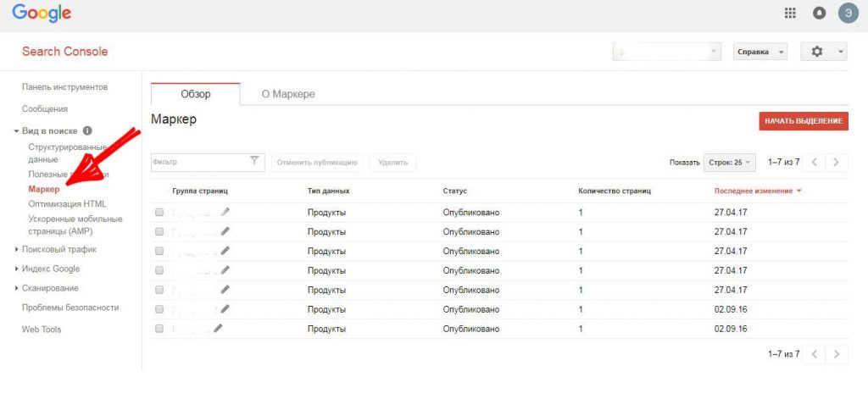The width and height of the screenshot is (868, 399).
Task: Open the account avatar with letter Э
Action: tap(848, 14)
